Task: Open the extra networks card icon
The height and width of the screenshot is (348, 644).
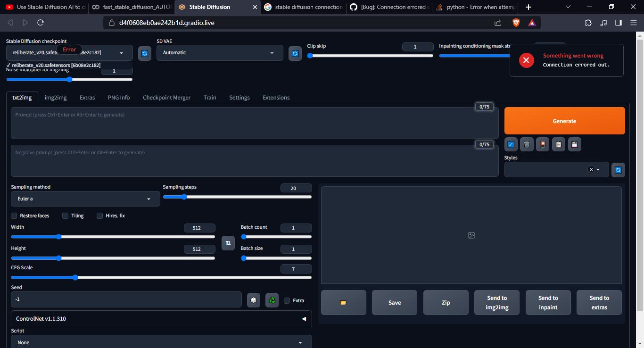Action: click(543, 144)
